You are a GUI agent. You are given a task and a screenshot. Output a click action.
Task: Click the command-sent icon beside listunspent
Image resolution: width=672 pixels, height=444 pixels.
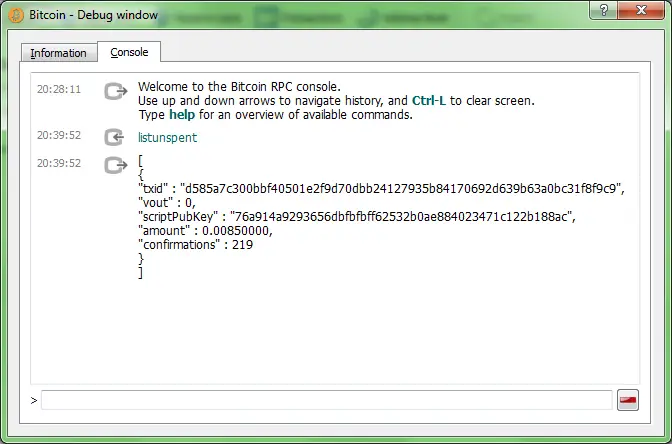pyautogui.click(x=114, y=137)
